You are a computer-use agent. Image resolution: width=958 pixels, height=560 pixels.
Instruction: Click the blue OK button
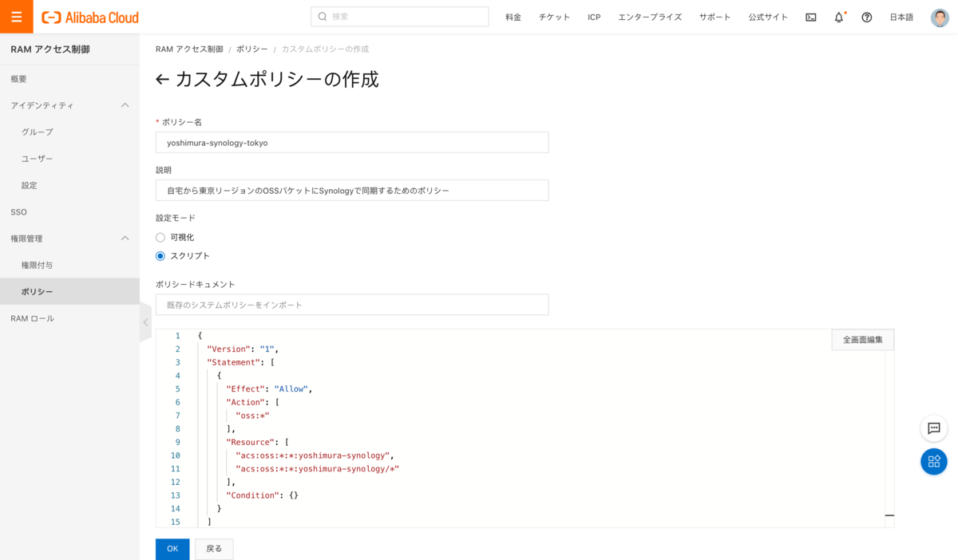click(172, 549)
